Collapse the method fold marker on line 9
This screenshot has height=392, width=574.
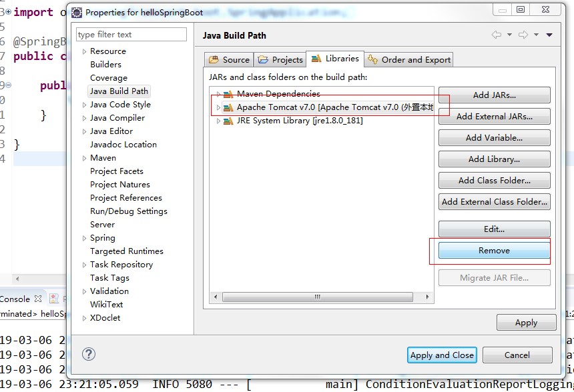tap(9, 85)
